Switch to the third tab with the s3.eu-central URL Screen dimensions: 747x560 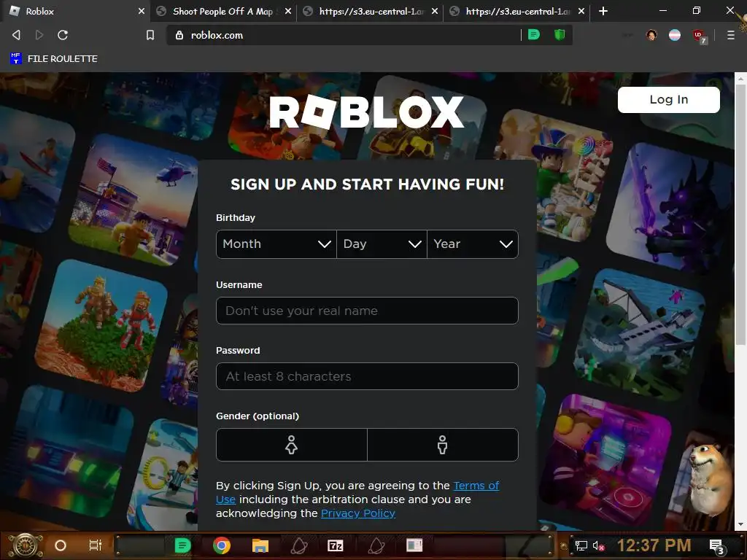(x=369, y=11)
